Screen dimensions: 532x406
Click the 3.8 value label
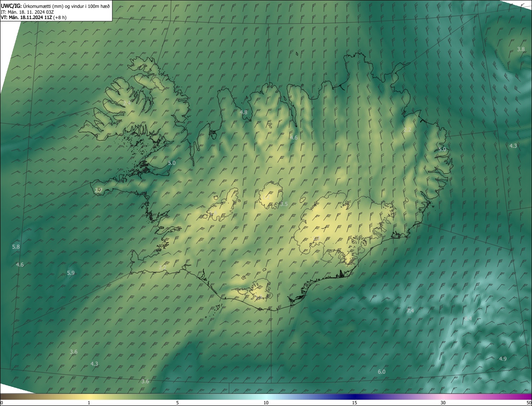point(521,49)
